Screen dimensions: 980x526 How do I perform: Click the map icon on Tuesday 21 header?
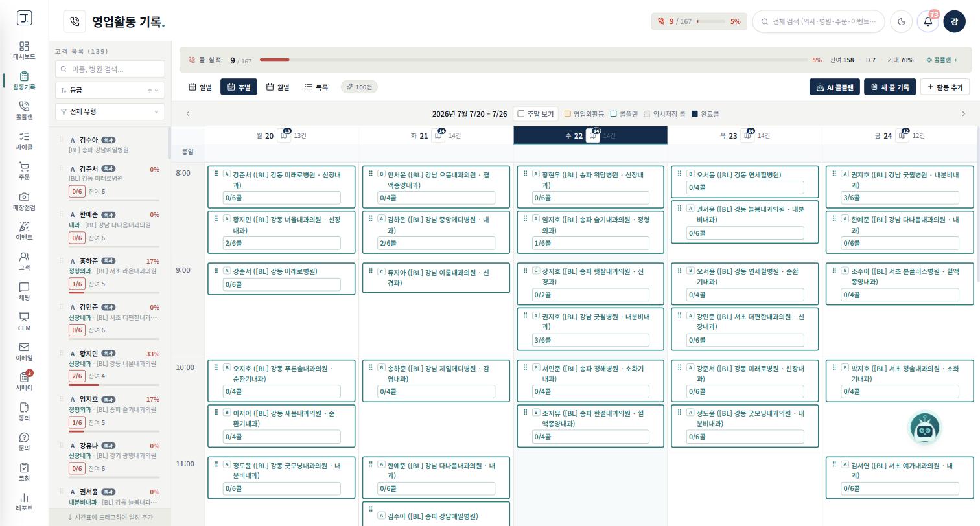(x=438, y=135)
